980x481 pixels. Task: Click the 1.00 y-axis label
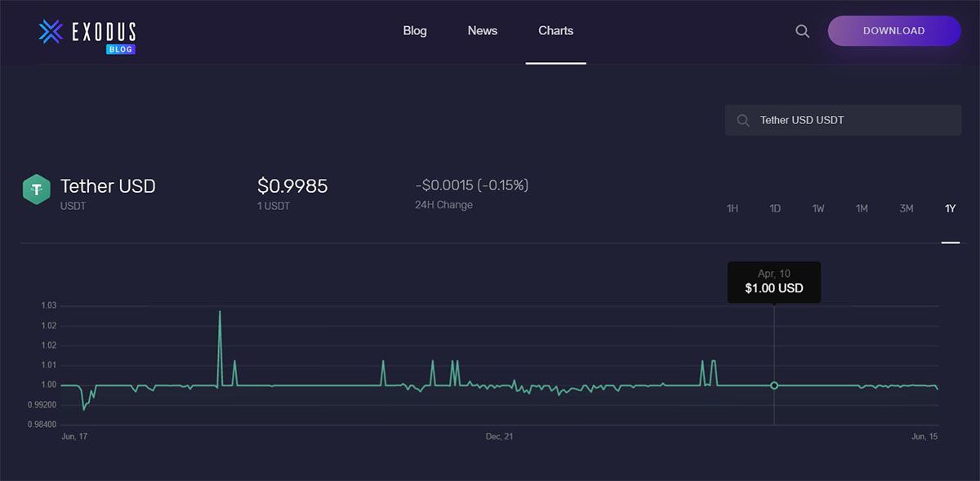coord(49,385)
